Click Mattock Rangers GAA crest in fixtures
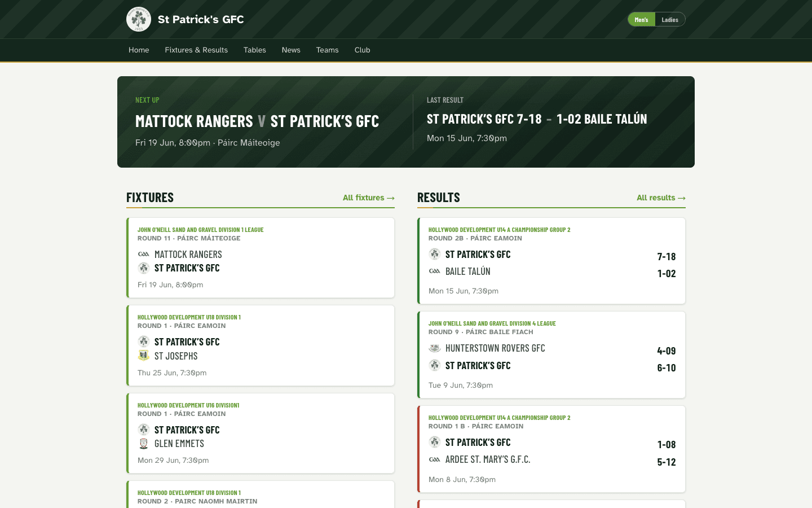 tap(144, 254)
